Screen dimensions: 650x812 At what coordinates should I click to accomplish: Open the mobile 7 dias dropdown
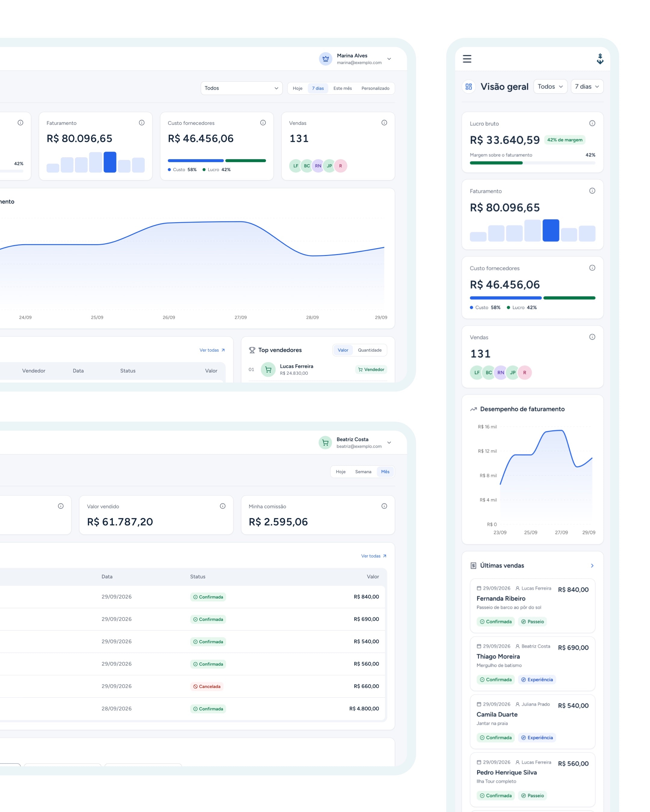(x=587, y=87)
